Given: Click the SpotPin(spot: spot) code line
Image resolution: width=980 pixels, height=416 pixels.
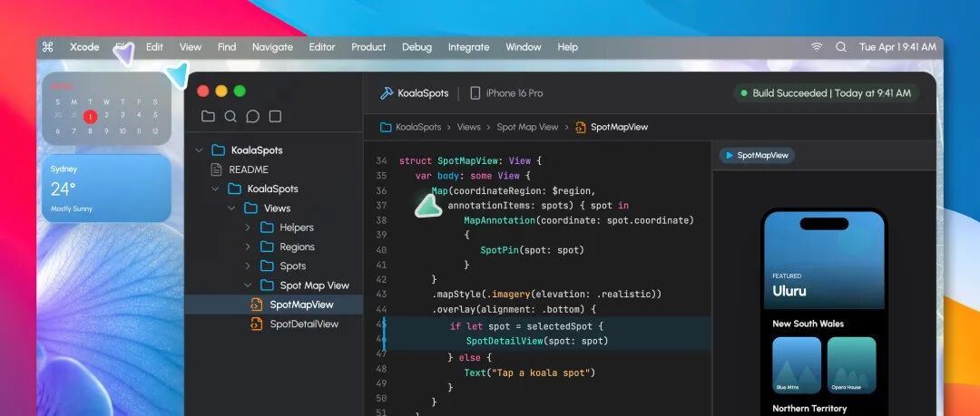Looking at the screenshot, I should (532, 250).
